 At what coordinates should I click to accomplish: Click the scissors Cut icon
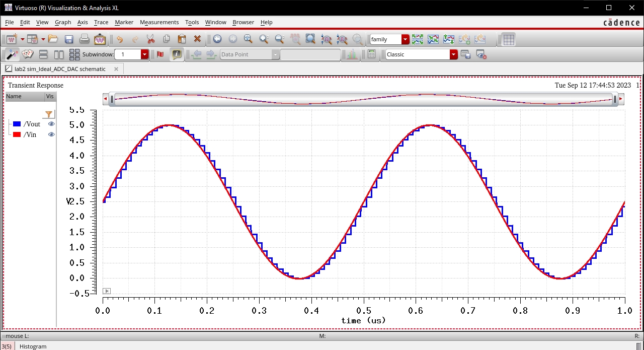[150, 39]
